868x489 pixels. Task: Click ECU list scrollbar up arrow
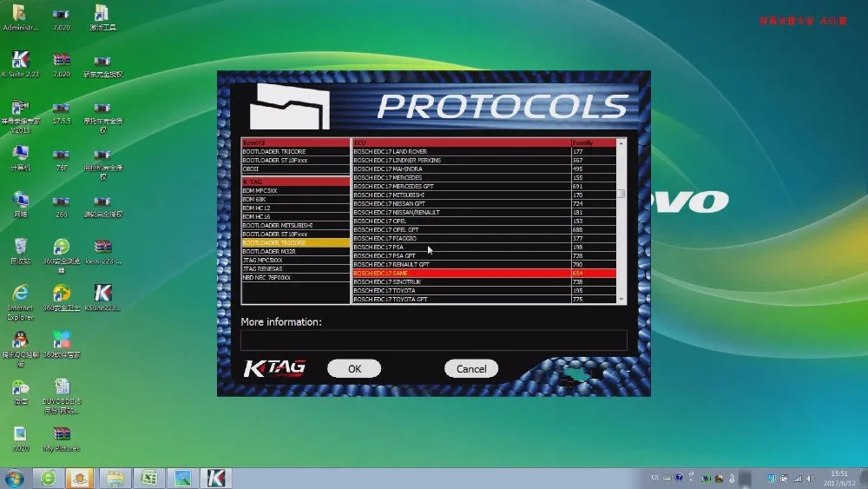(621, 143)
